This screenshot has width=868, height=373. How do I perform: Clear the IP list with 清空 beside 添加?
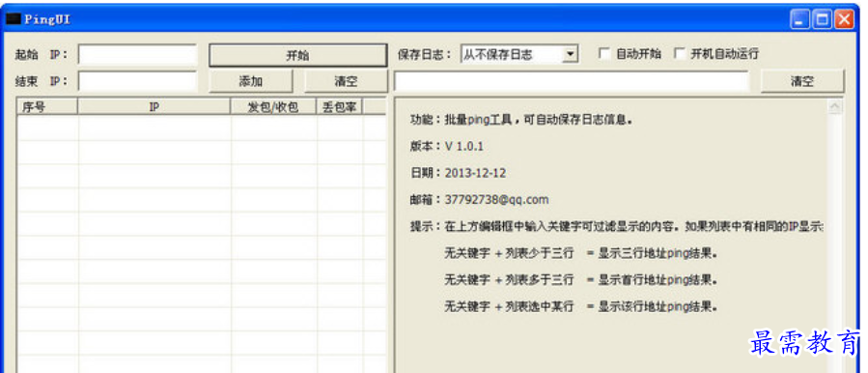(346, 81)
